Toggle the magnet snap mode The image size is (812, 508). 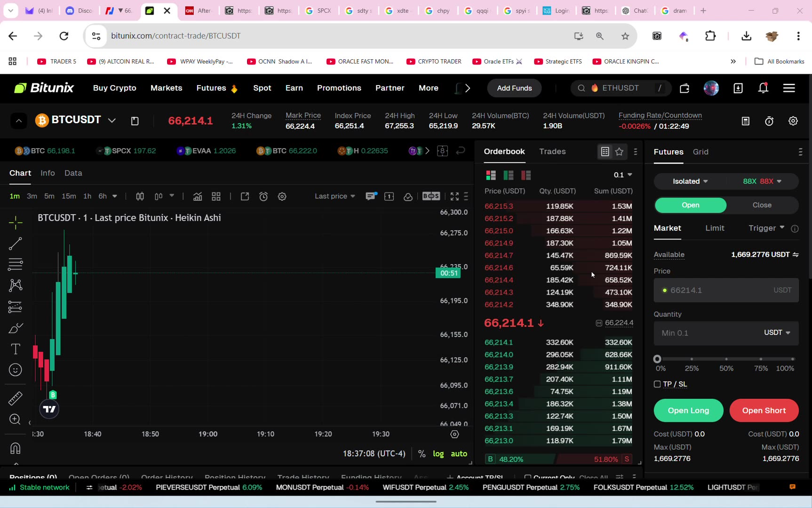pos(16,448)
